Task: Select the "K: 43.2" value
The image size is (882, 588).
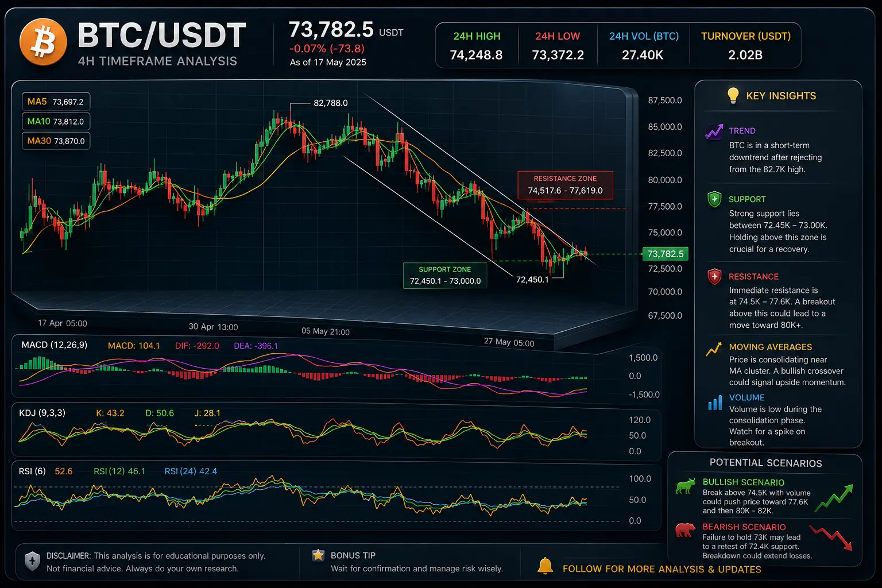Action: point(110,413)
